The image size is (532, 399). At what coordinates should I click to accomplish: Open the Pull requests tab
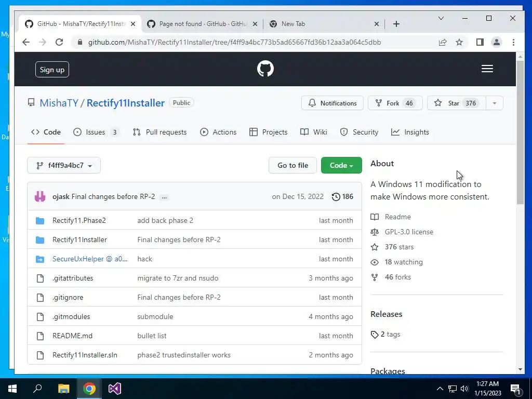click(159, 132)
